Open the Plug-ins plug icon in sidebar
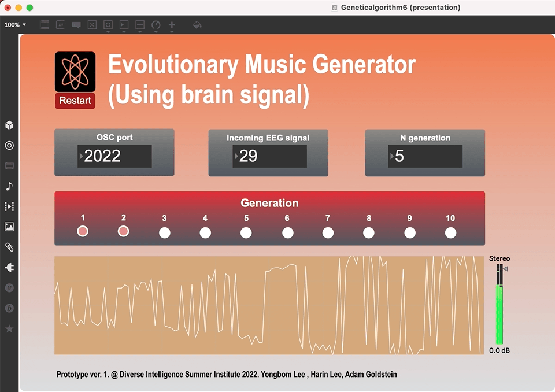 tap(9, 268)
